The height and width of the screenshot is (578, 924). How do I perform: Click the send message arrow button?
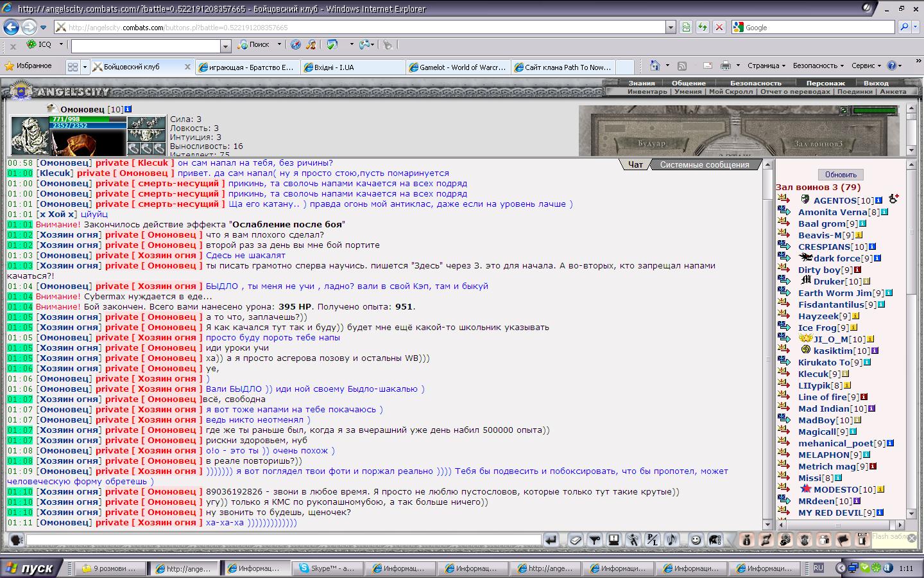(x=551, y=540)
